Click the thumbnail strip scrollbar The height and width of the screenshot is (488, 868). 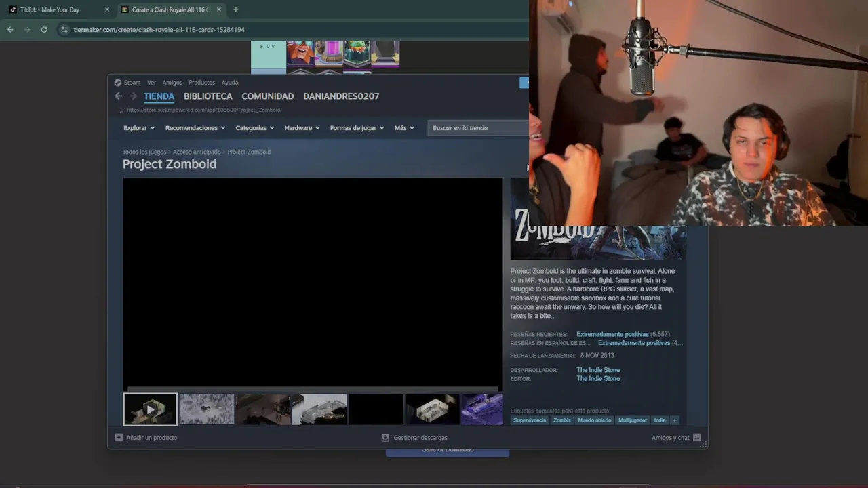[x=313, y=390]
